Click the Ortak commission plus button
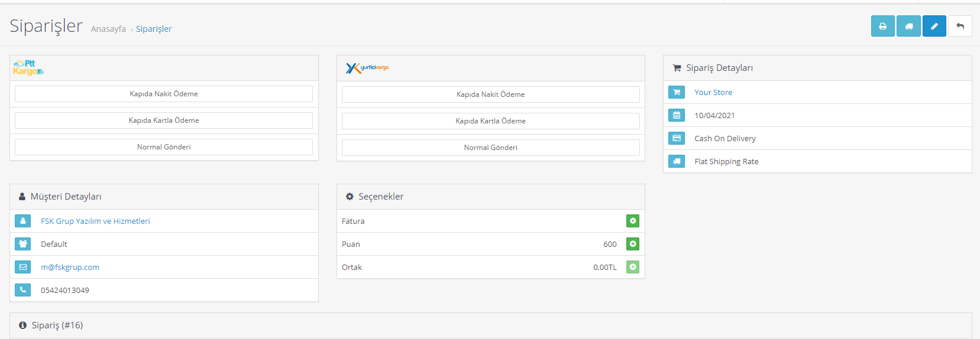Screen dimensions: 980x339 [633, 267]
